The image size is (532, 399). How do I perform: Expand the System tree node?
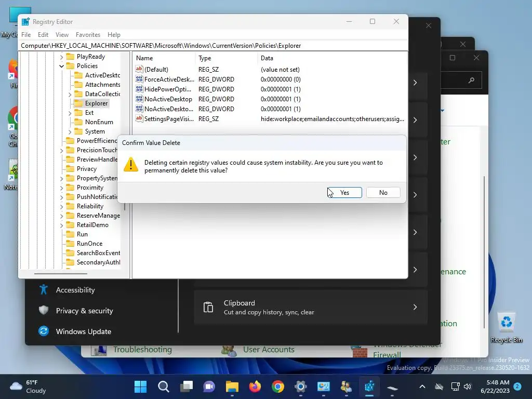point(70,131)
